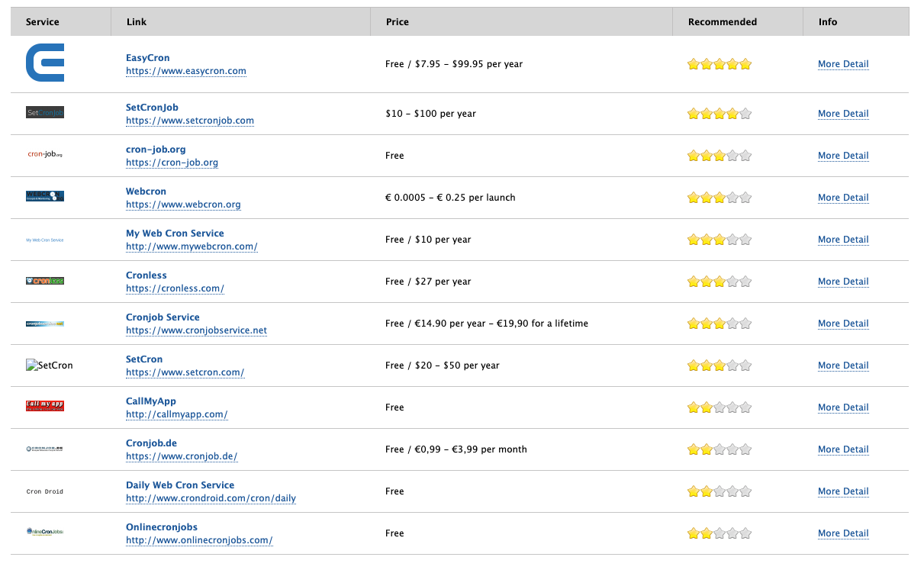
Task: Open the crondroid.com/cron/daily link
Action: click(x=211, y=498)
